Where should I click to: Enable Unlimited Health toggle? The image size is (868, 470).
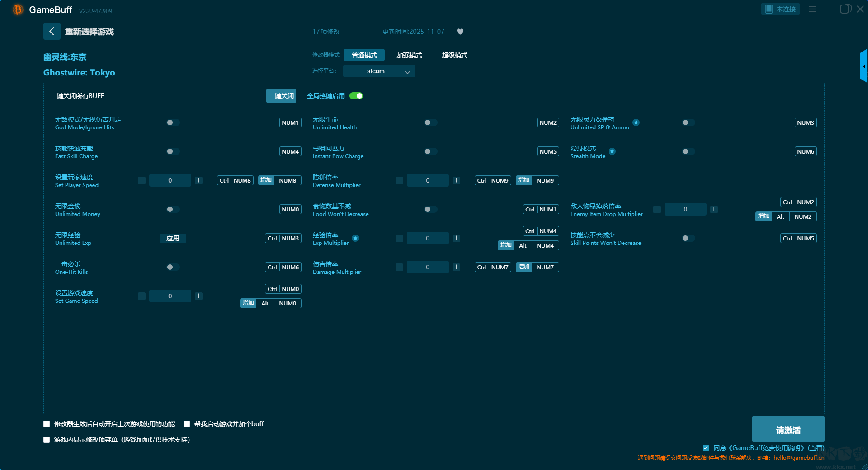pos(430,122)
